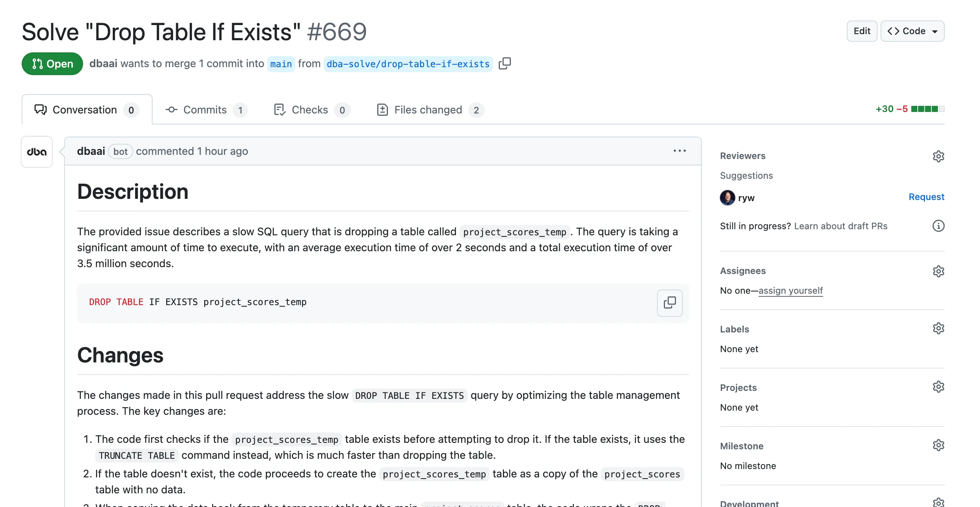Click the copy branch name icon
This screenshot has height=507, width=980.
tap(506, 63)
